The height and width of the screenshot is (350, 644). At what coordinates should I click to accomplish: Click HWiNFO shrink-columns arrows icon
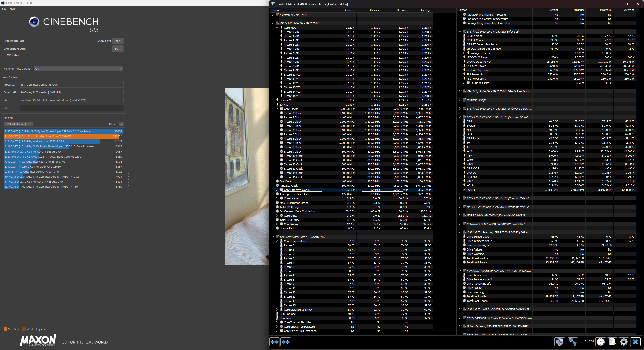coord(286,342)
